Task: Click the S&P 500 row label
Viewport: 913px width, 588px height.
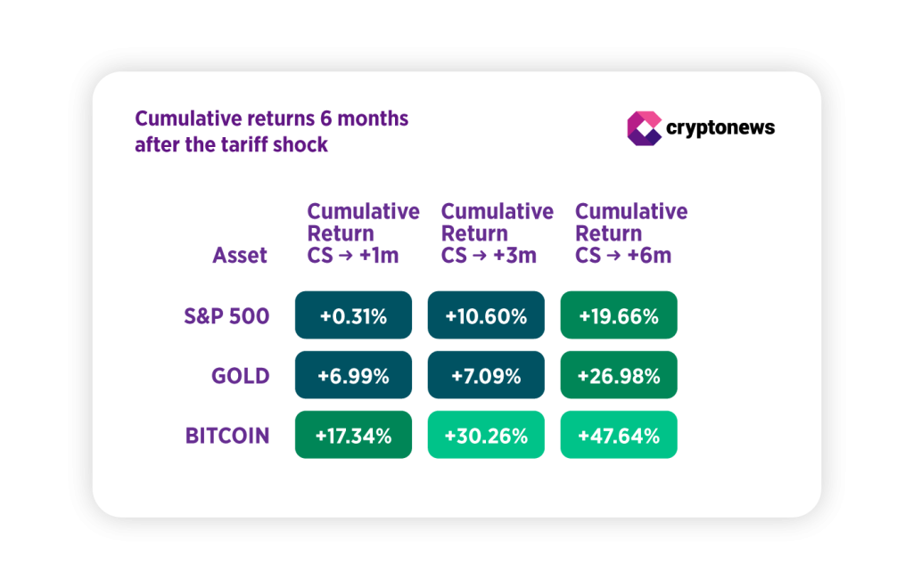Action: [x=226, y=316]
